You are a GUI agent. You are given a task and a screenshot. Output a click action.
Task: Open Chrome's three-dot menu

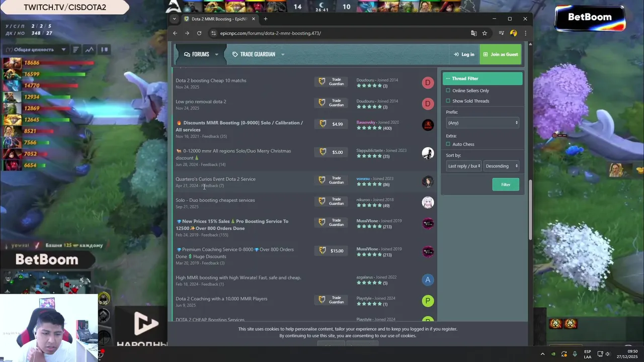[525, 33]
